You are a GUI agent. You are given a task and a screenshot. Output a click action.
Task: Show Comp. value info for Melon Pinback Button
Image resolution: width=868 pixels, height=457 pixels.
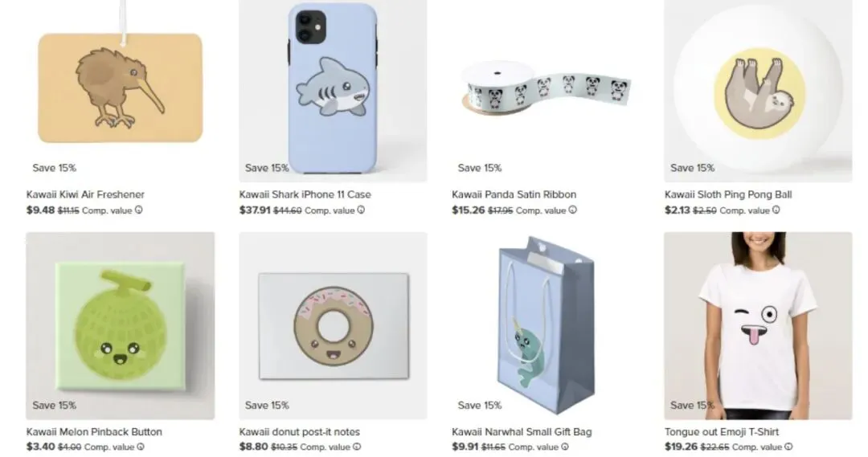click(x=141, y=447)
